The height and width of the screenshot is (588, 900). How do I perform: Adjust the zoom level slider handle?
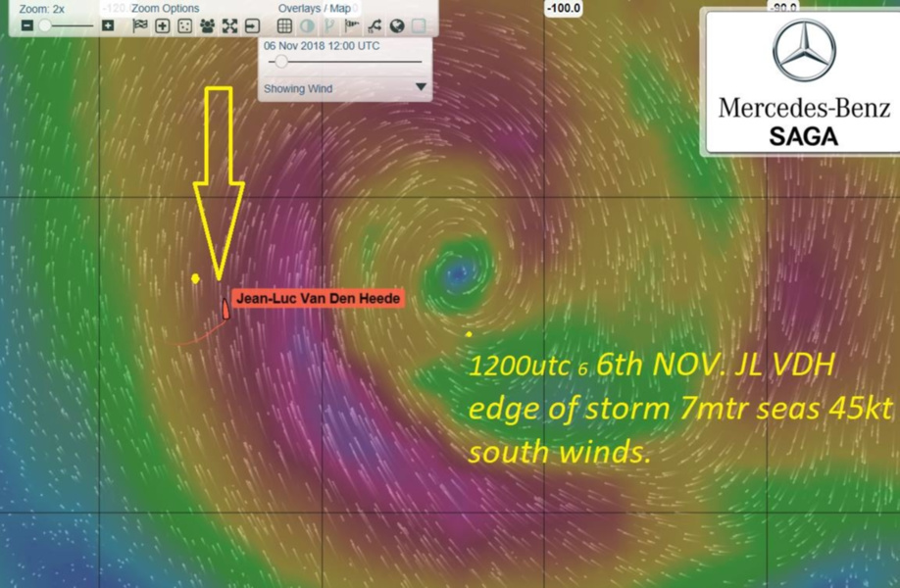(x=45, y=25)
